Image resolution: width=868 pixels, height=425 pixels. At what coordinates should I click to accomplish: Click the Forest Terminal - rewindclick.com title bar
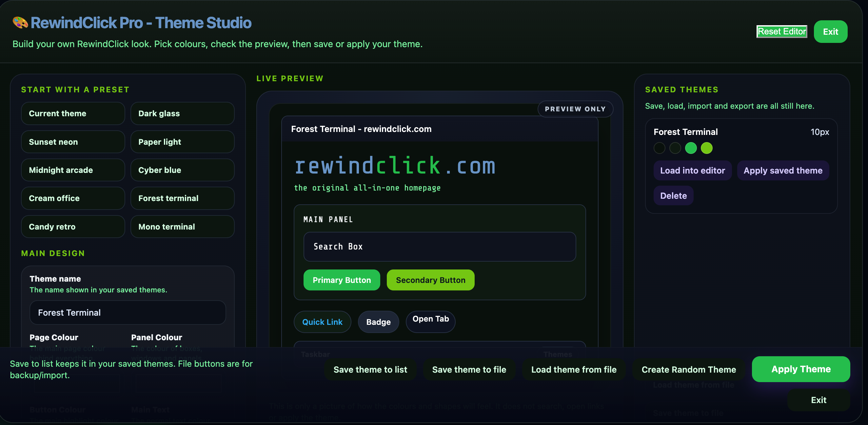pyautogui.click(x=440, y=129)
